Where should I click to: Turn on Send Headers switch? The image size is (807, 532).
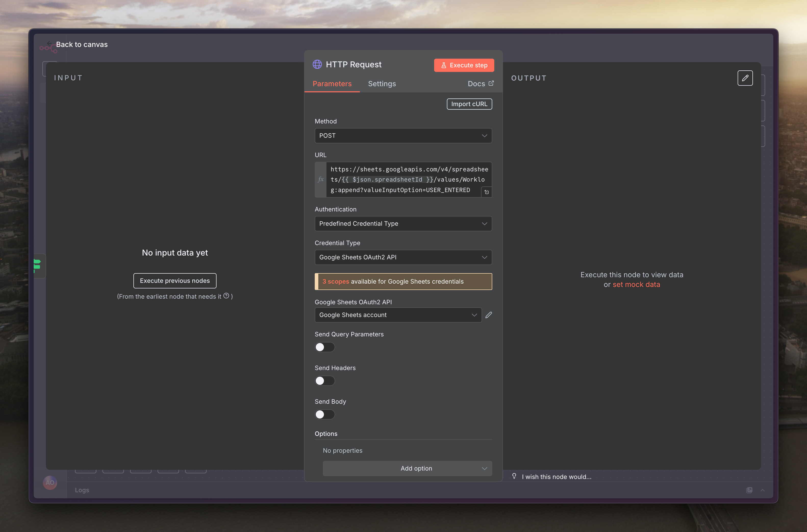click(325, 381)
